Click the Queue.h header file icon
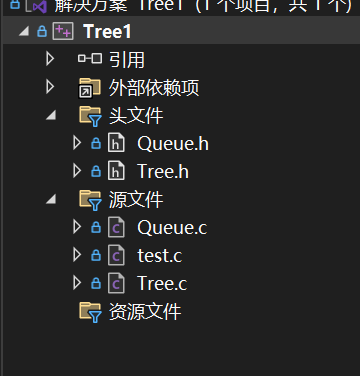 [x=116, y=143]
